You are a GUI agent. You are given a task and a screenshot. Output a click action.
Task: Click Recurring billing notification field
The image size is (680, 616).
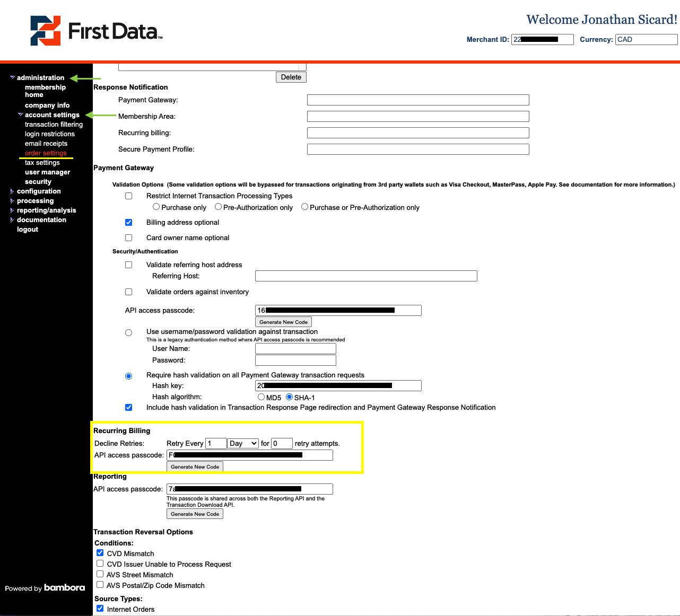tap(418, 133)
